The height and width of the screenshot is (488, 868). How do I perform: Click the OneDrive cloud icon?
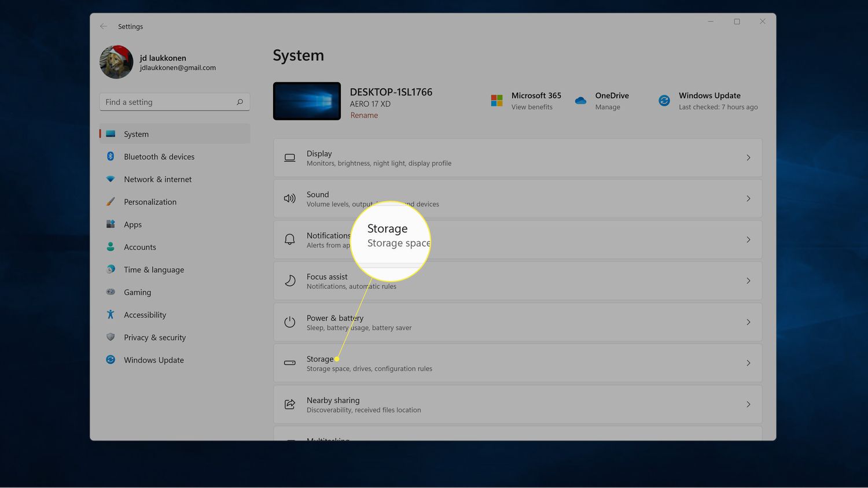[580, 101]
